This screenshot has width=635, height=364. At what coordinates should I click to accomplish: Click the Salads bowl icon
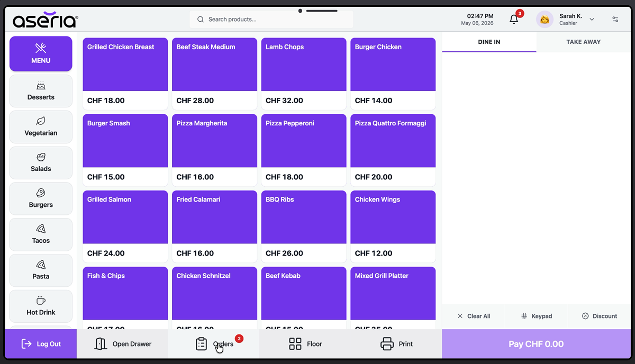[41, 157]
